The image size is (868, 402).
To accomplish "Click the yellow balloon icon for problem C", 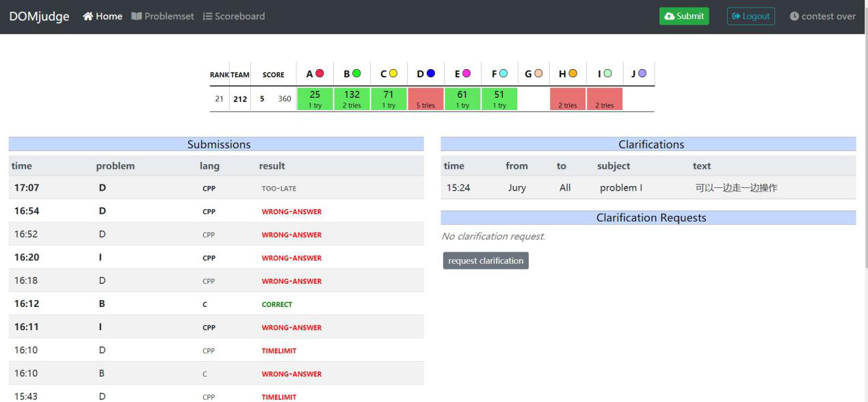I will [x=393, y=74].
